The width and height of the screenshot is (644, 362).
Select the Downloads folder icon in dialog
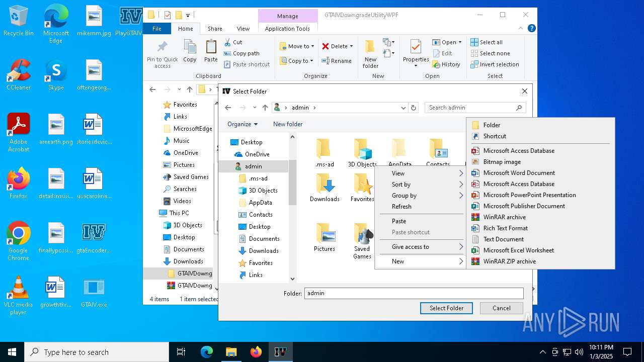pyautogui.click(x=325, y=184)
